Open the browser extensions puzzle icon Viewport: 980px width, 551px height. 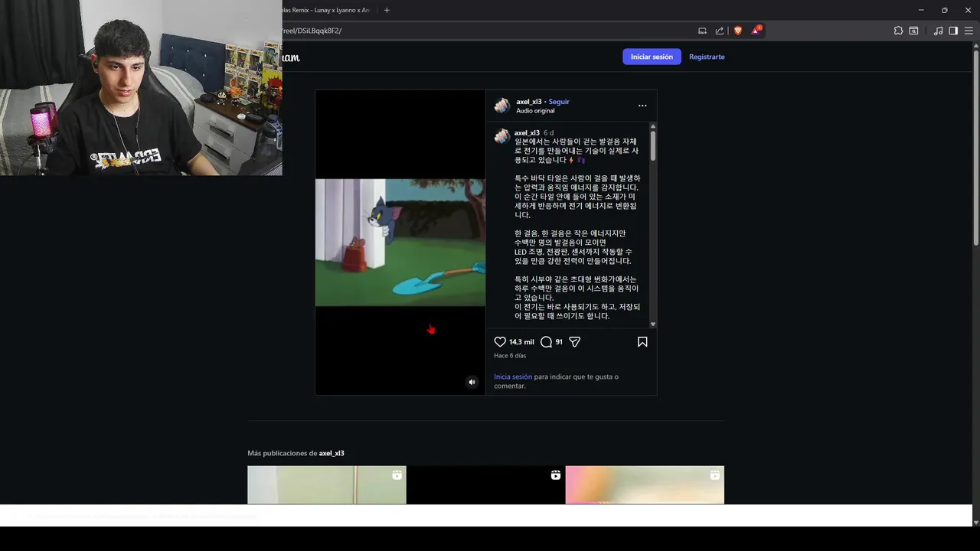tap(898, 31)
